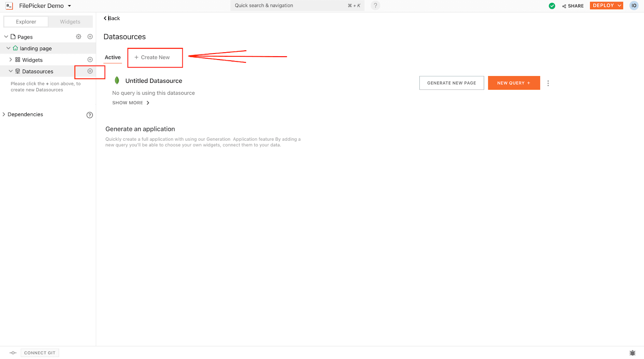Viewport: 644px width, 359px height.
Task: Expand Show More for Untitled Datasource
Action: click(131, 103)
